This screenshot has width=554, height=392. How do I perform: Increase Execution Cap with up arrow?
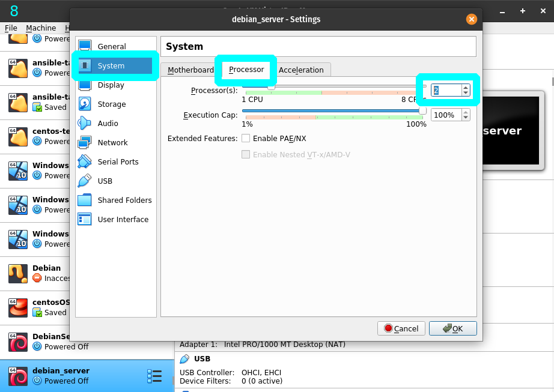466,112
